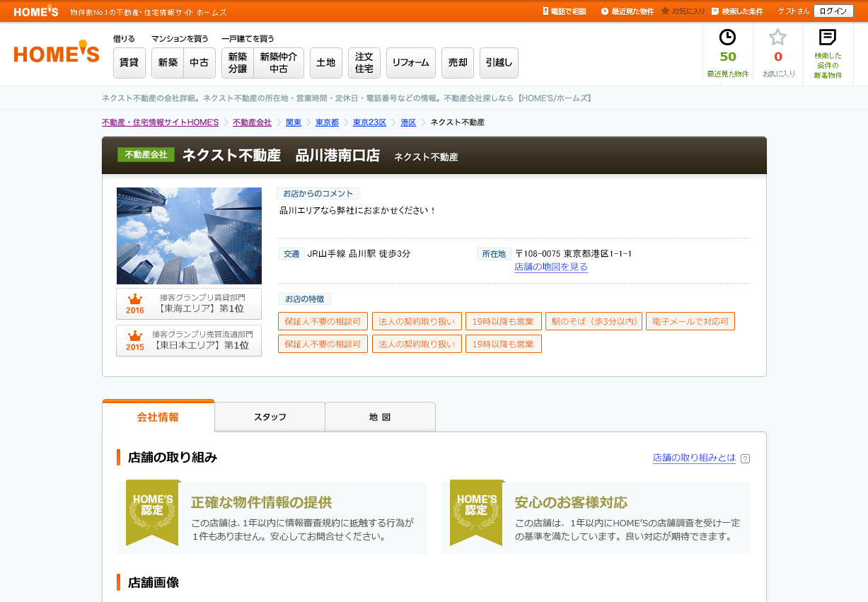
Task: Click breadcrumb 不動産・住宅情報サイトHOME'S
Action: tap(160, 122)
